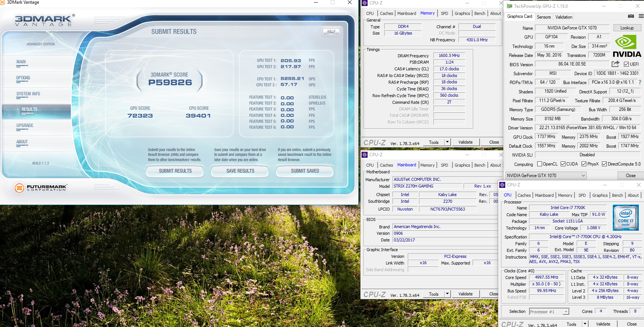Click CAS# Latency value 17.0 clocks
Screen dimensions: 644x327
(449, 69)
